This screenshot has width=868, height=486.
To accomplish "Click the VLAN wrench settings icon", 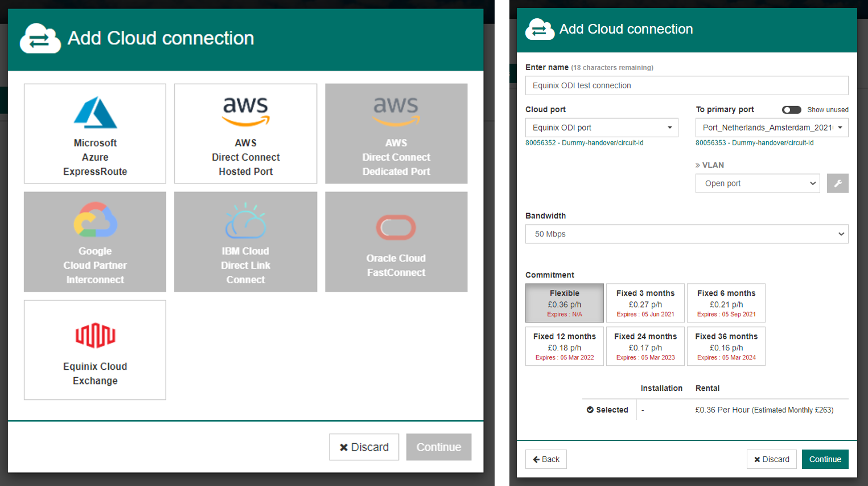I will pyautogui.click(x=837, y=183).
